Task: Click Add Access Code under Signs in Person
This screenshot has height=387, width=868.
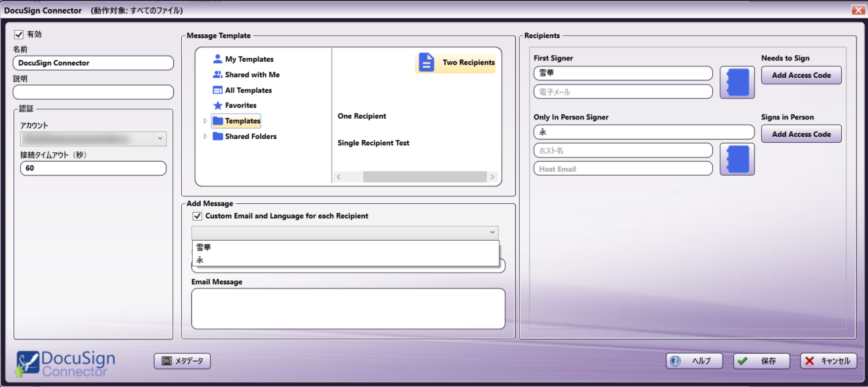Action: click(802, 134)
